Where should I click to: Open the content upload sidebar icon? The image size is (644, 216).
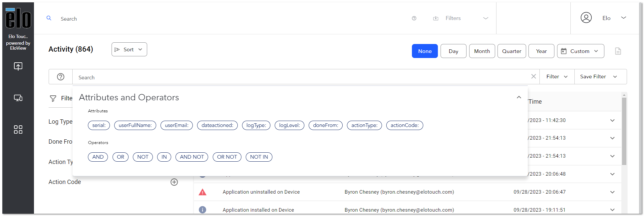(18, 66)
